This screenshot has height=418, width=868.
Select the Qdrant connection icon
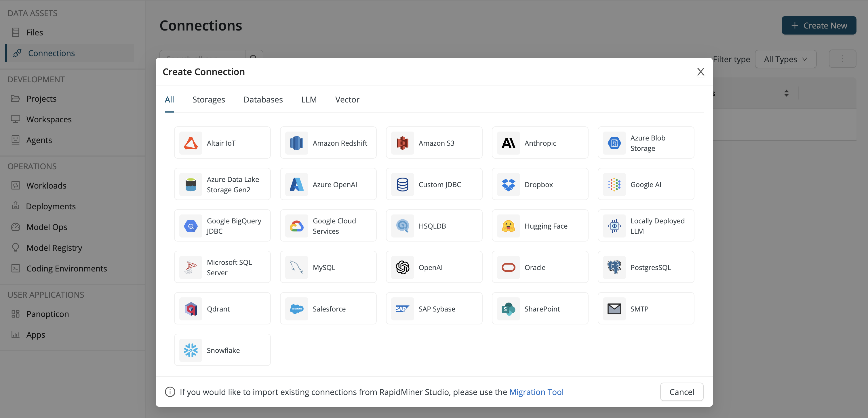[191, 309]
